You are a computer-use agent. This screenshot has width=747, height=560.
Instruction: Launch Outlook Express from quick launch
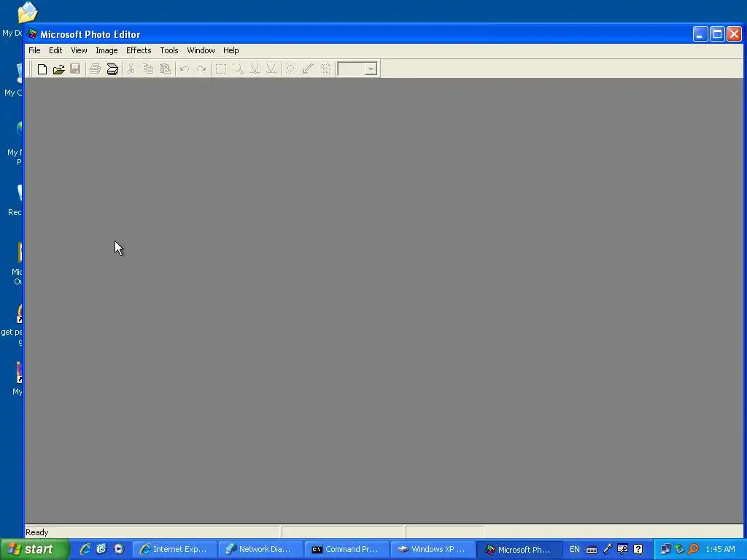point(102,550)
